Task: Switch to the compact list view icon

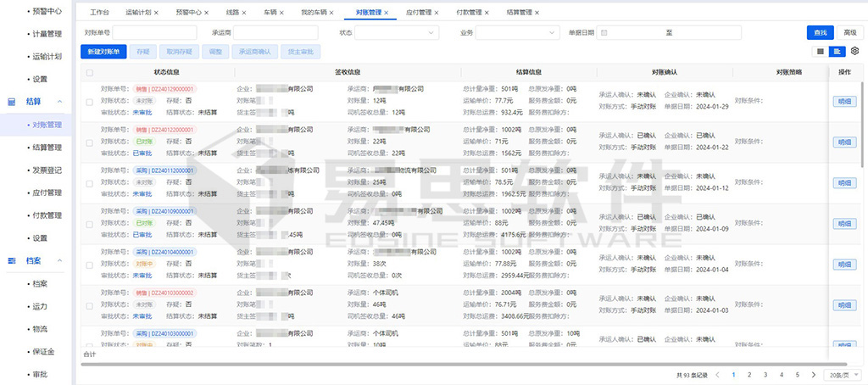Action: [x=821, y=52]
